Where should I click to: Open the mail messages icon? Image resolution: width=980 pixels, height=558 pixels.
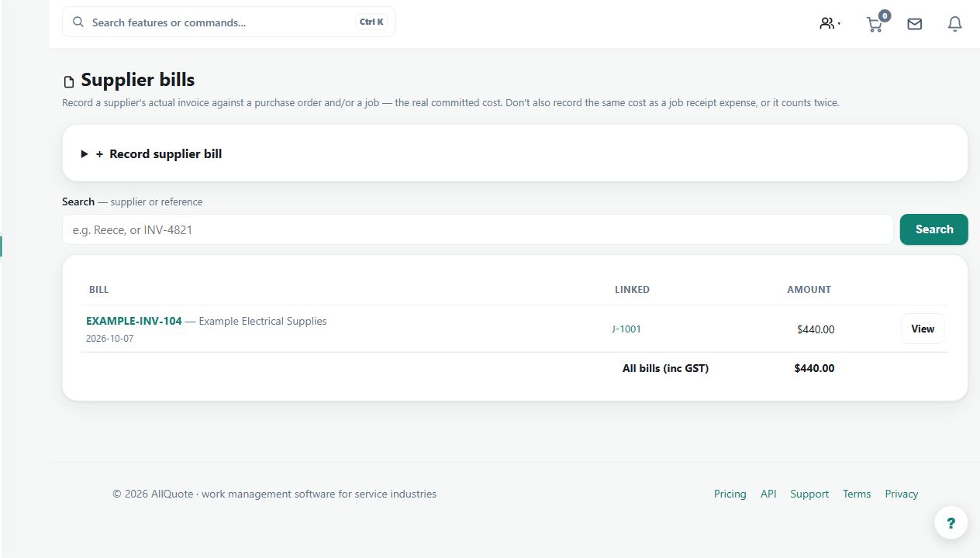(x=915, y=24)
